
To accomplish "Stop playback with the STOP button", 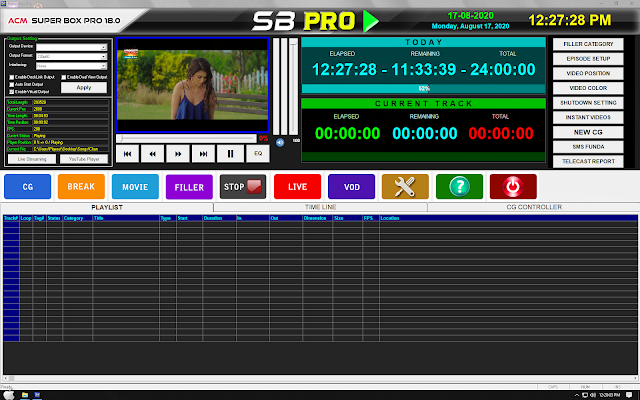I will click(243, 187).
